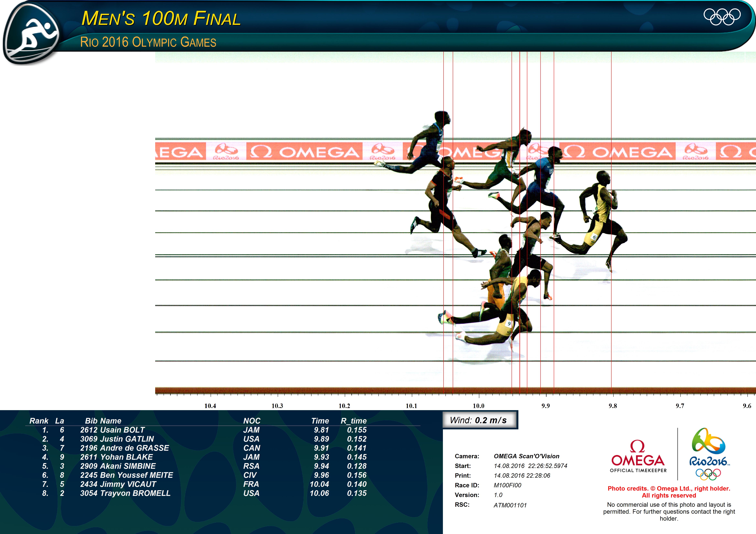Click the R_time column header

coord(353,421)
